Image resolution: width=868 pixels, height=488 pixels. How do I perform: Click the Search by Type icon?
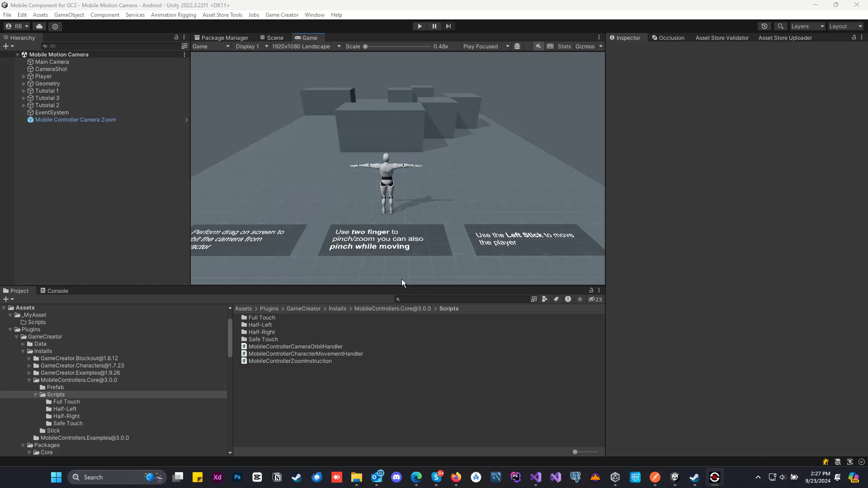coord(544,299)
